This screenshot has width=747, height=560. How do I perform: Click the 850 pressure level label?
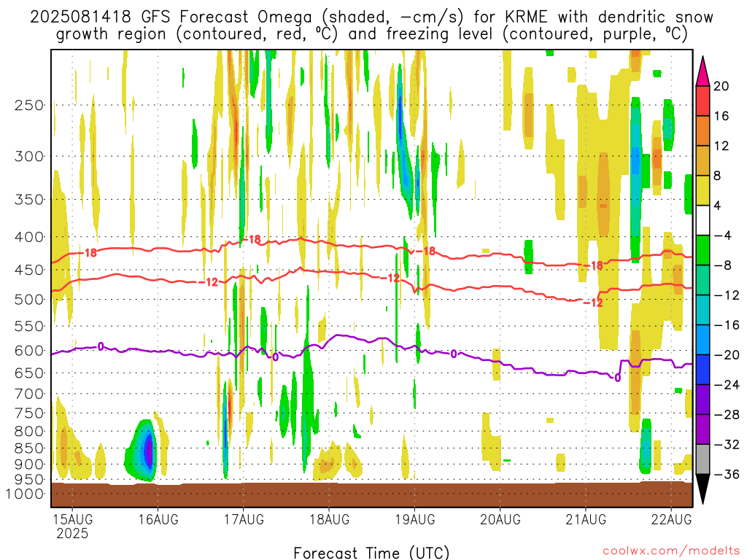29,448
